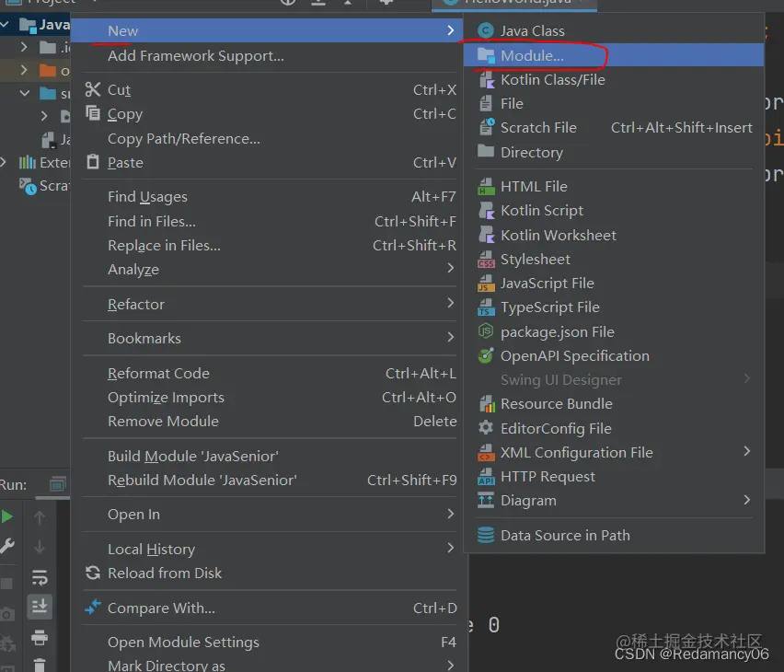Screen dimensions: 784x672
Task: Click the Directory folder icon
Action: [486, 151]
